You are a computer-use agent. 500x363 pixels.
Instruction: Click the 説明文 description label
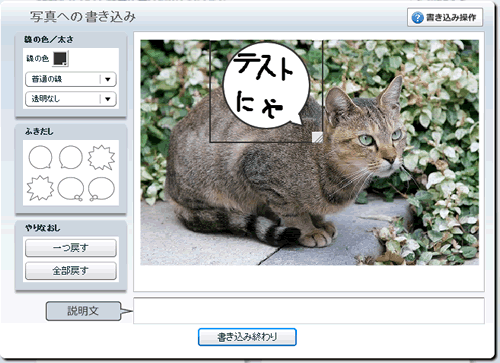(83, 311)
